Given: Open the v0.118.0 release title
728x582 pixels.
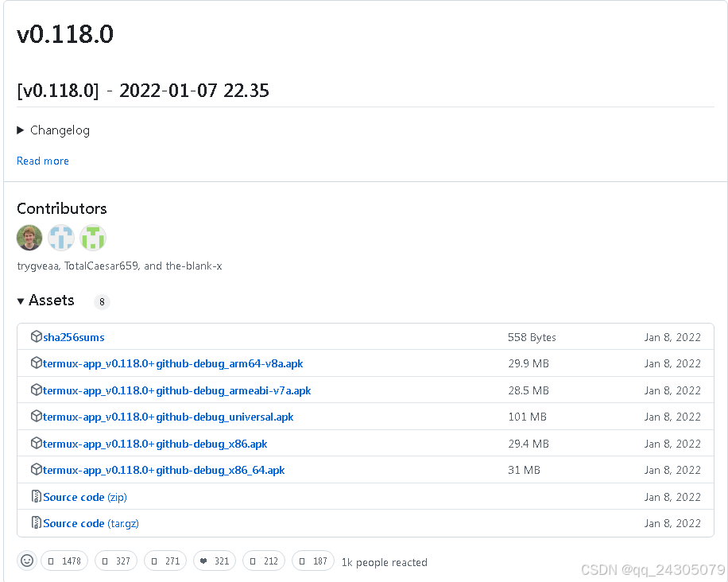Looking at the screenshot, I should 65,34.
